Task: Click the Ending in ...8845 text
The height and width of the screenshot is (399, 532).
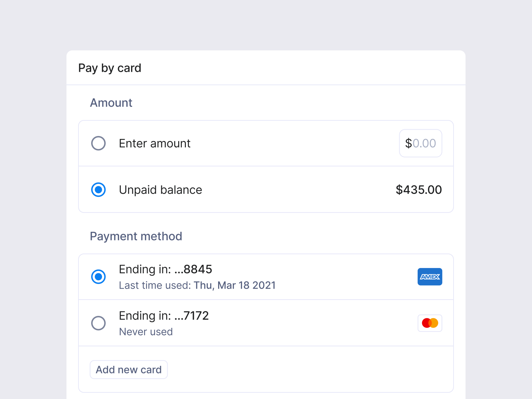Action: tap(165, 269)
